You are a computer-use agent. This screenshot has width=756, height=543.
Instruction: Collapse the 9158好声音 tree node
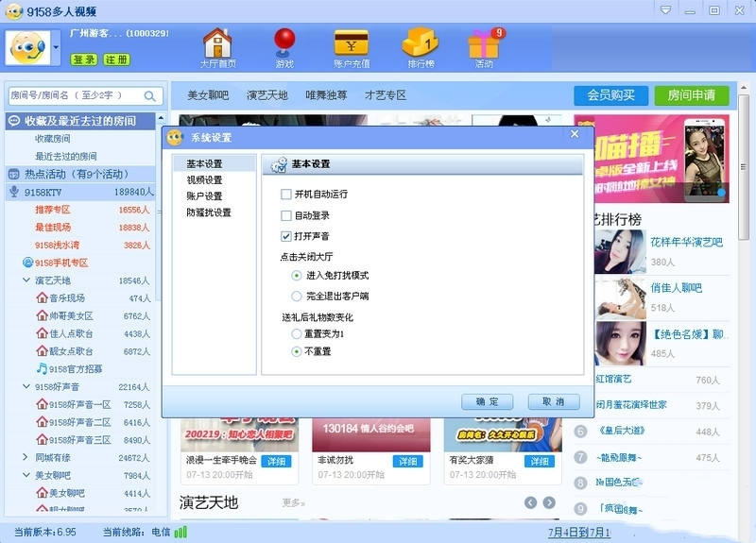point(26,386)
